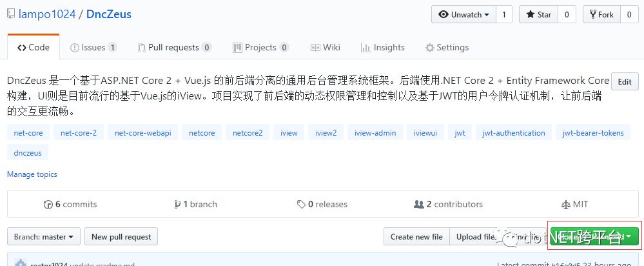Image resolution: width=644 pixels, height=266 pixels.
Task: View the 2 contributors list
Action: (449, 204)
